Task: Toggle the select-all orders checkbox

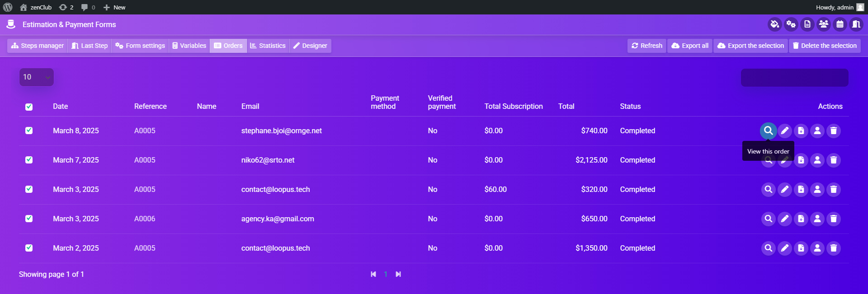Action: coord(29,107)
